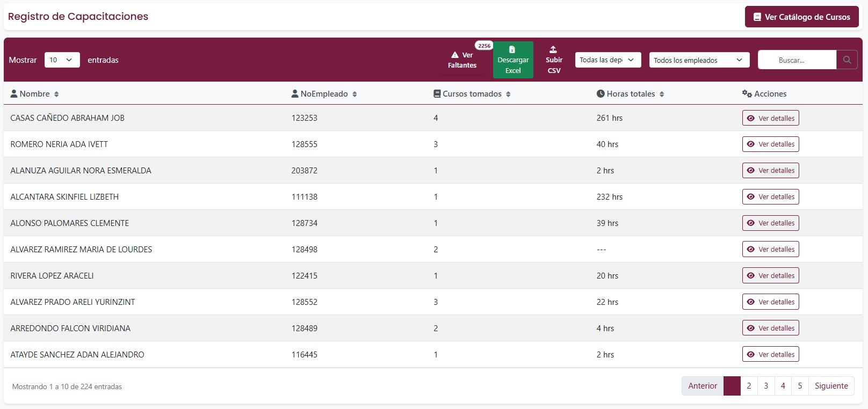Image resolution: width=868 pixels, height=409 pixels.
Task: Click into the Buscar search field
Action: pyautogui.click(x=797, y=60)
